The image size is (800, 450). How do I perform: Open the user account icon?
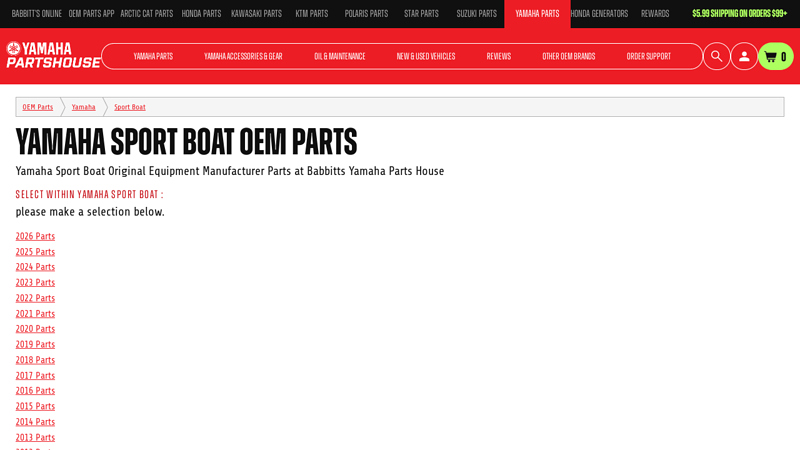(x=744, y=56)
